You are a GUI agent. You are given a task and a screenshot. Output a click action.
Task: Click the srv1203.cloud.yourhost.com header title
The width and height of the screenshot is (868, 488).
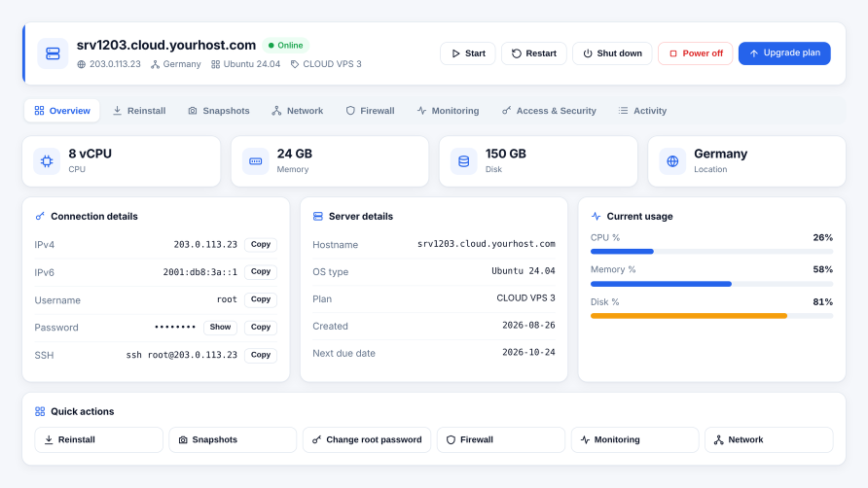(166, 46)
